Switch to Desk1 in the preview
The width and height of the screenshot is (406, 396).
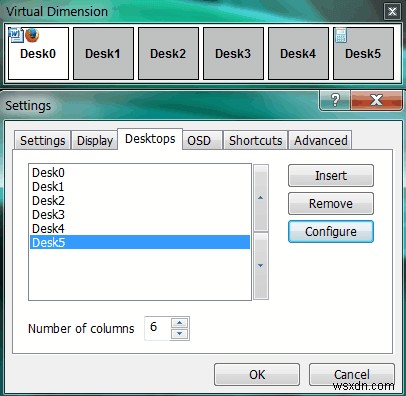[x=103, y=54]
